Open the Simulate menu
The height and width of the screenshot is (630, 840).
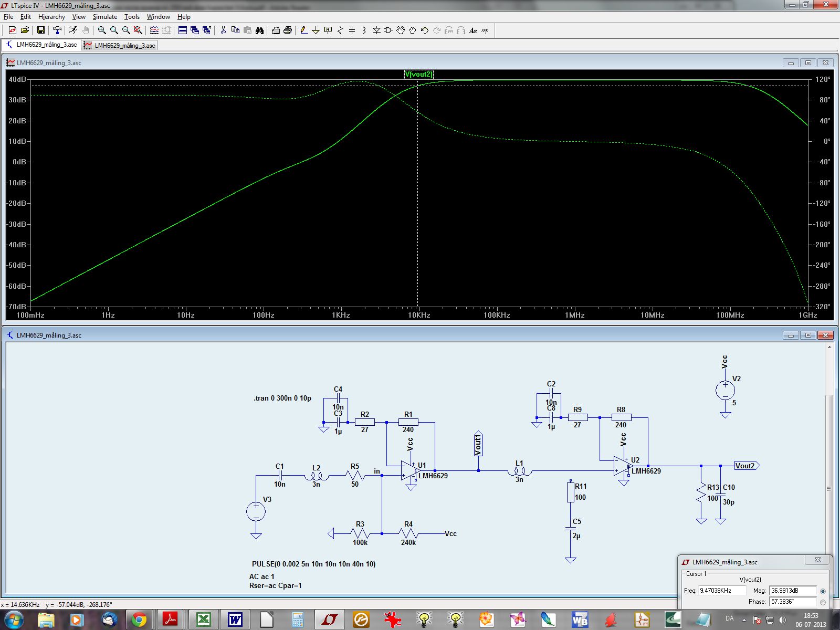(x=105, y=17)
